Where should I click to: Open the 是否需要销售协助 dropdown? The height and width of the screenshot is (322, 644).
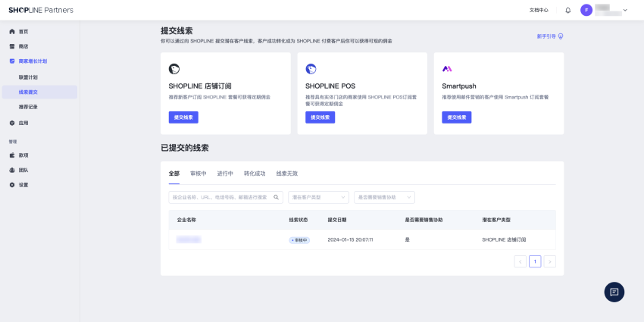point(384,197)
